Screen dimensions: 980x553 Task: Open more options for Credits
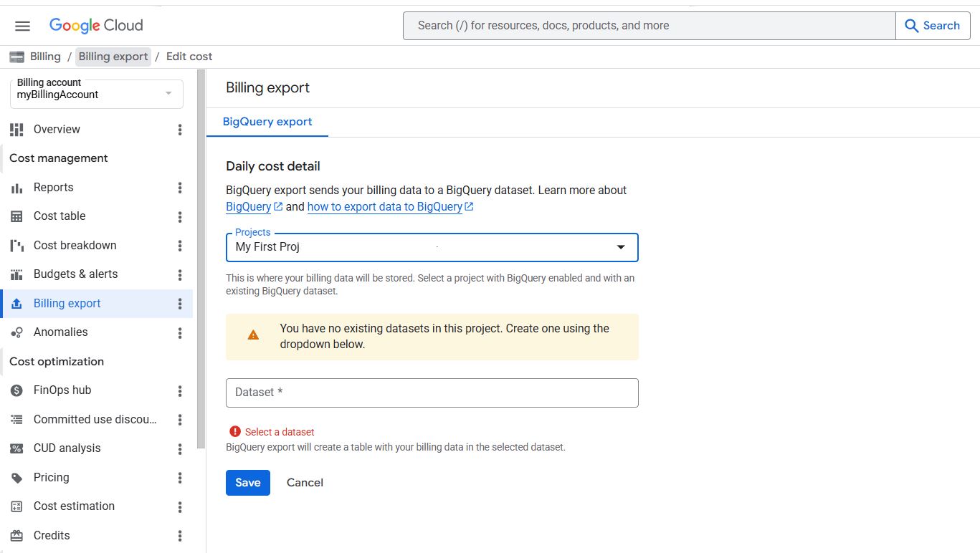coord(180,536)
